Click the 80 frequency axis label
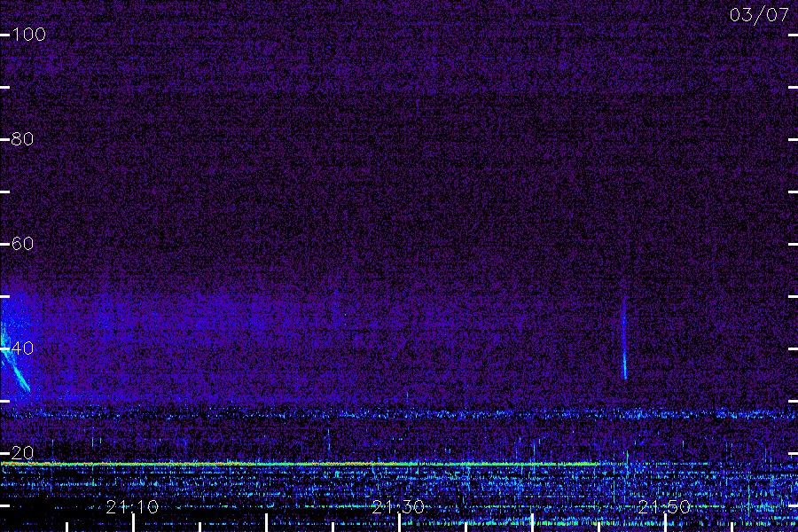This screenshot has width=798, height=532. (x=22, y=139)
